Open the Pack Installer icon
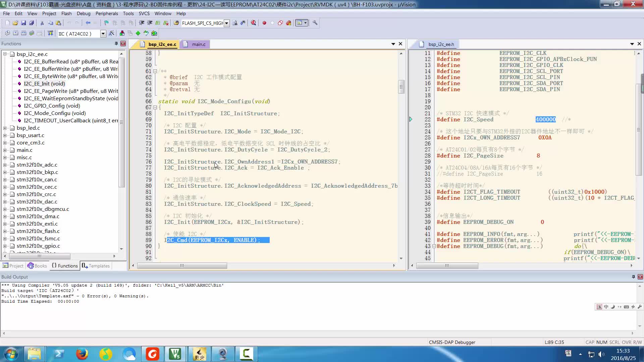The width and height of the screenshot is (644, 362). tap(154, 33)
